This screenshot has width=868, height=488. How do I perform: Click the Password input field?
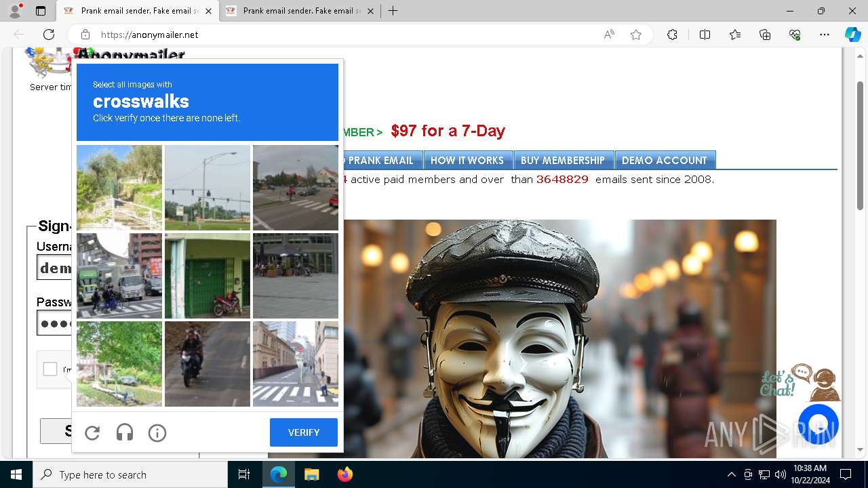pyautogui.click(x=54, y=323)
